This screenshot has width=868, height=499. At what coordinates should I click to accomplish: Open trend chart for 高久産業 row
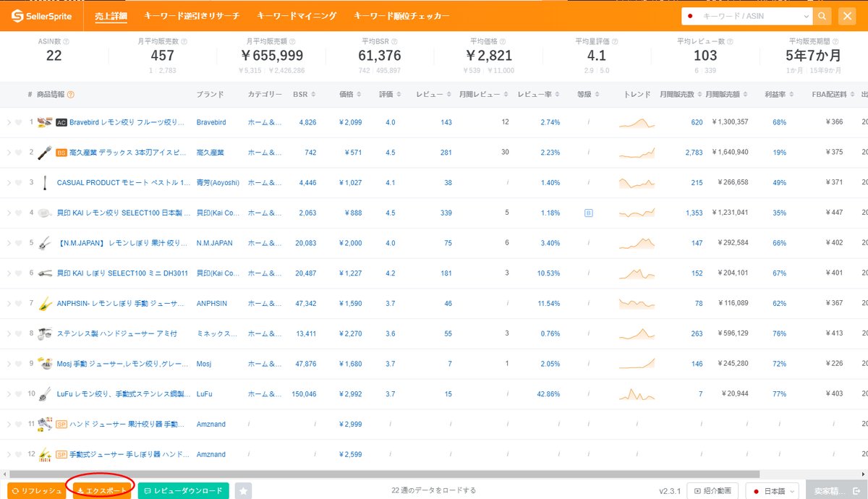[637, 153]
